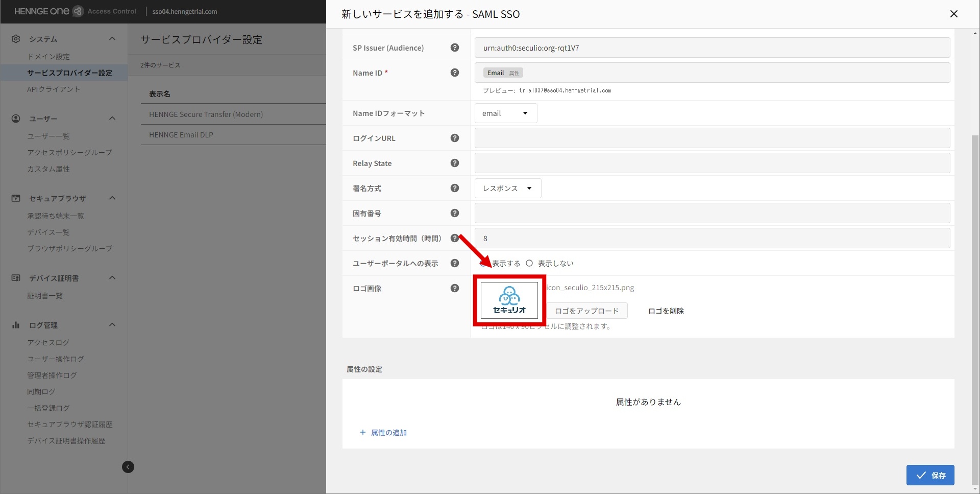Viewport: 980px width, 494px height.
Task: Open 証明書一覧 in the sidebar
Action: tap(45, 296)
